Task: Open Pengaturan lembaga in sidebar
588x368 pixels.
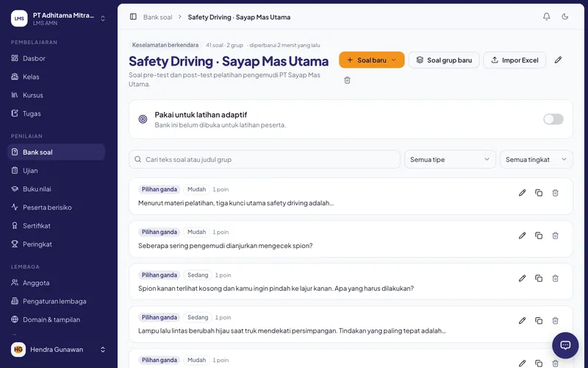Action: click(x=57, y=301)
